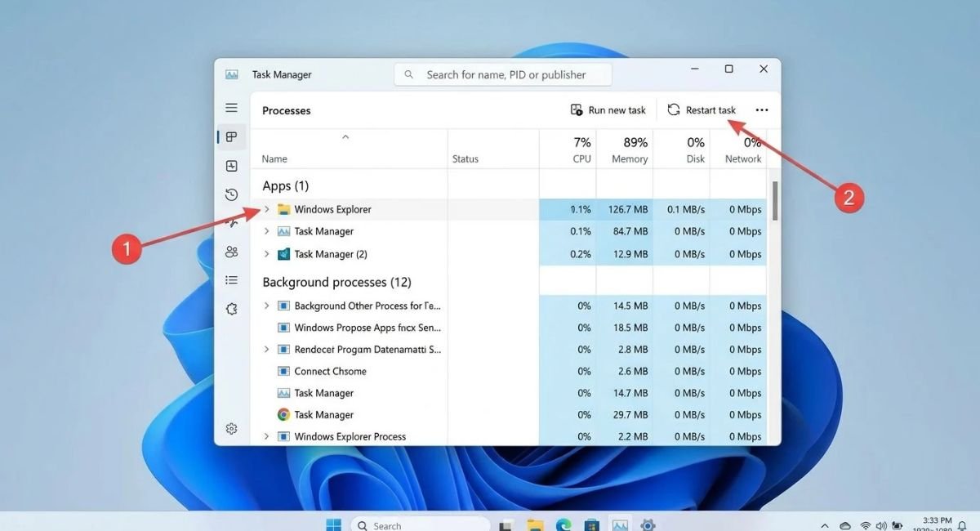Click the sort chevron above Name

point(345,137)
